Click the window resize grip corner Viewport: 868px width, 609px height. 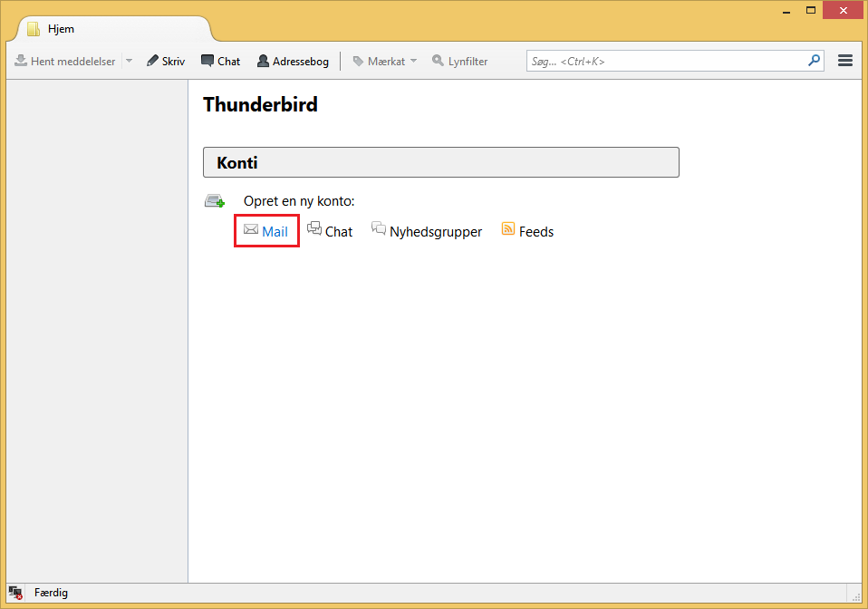click(x=856, y=596)
